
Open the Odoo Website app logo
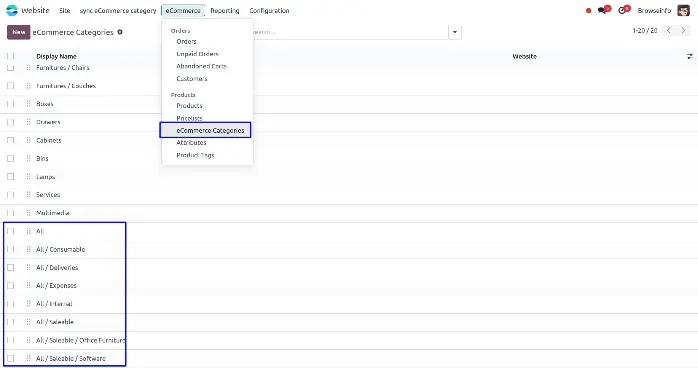(12, 10)
